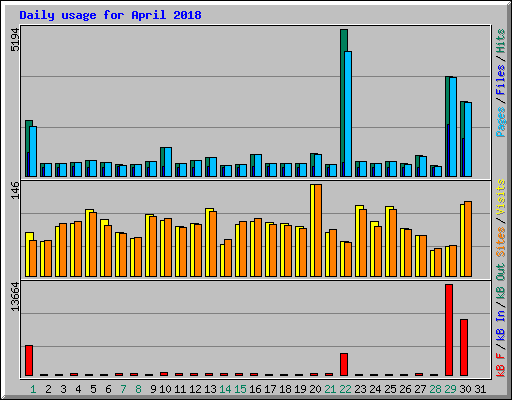Click the cyan pages bar for day 22
Viewport: 512px width, 400px height.
click(348, 114)
